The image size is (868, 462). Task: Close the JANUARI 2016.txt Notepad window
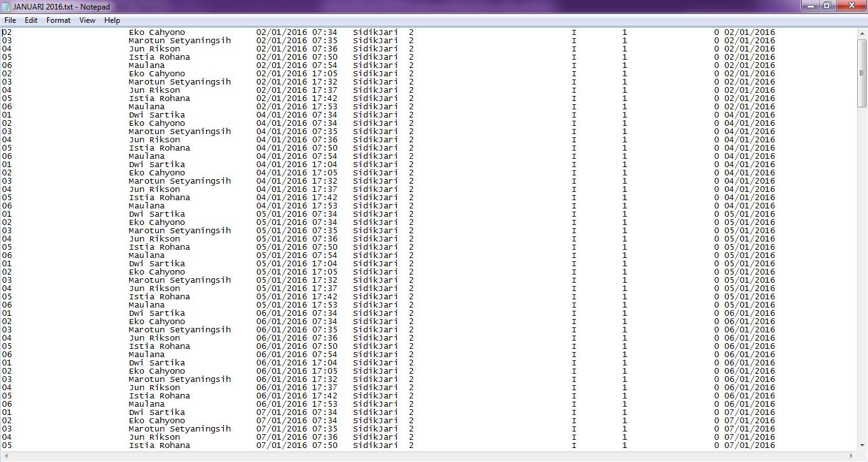click(851, 6)
